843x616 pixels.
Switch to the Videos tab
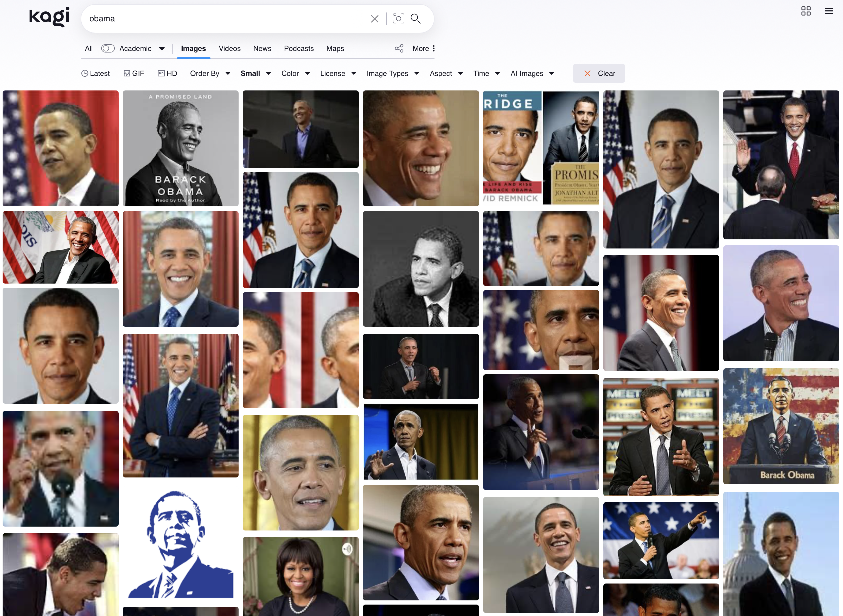point(229,49)
